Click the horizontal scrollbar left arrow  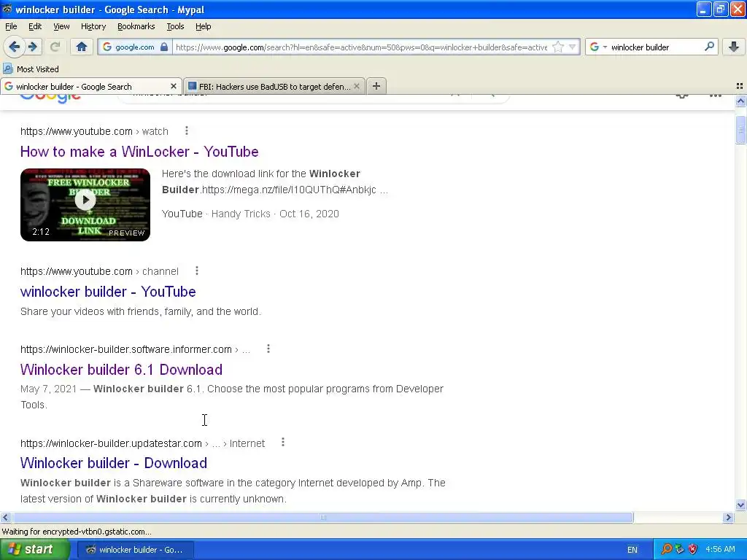[x=5, y=517]
